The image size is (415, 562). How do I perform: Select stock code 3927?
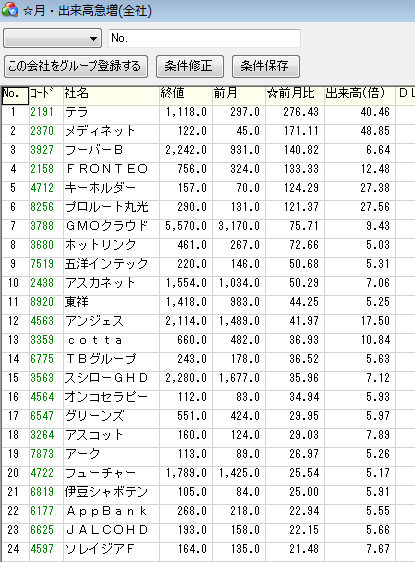(x=42, y=150)
